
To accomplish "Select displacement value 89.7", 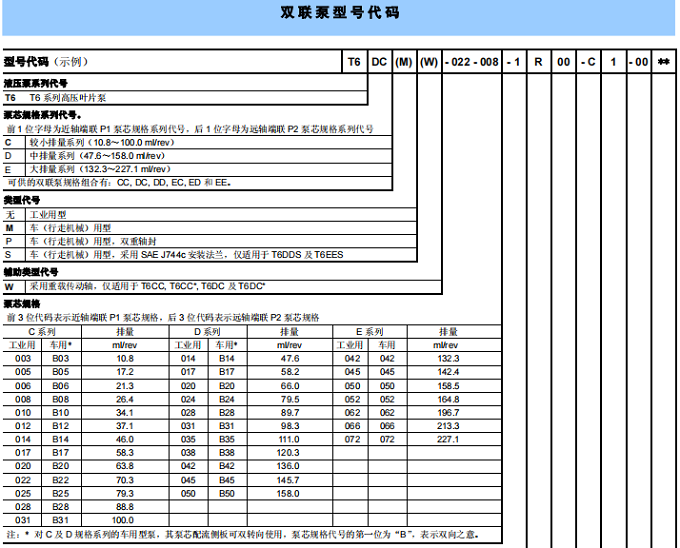I will 290,413.
